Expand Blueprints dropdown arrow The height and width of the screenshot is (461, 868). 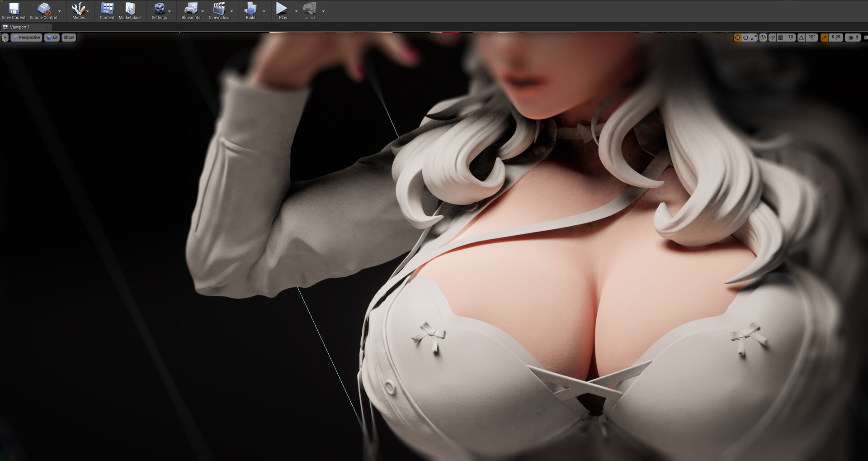coord(203,11)
